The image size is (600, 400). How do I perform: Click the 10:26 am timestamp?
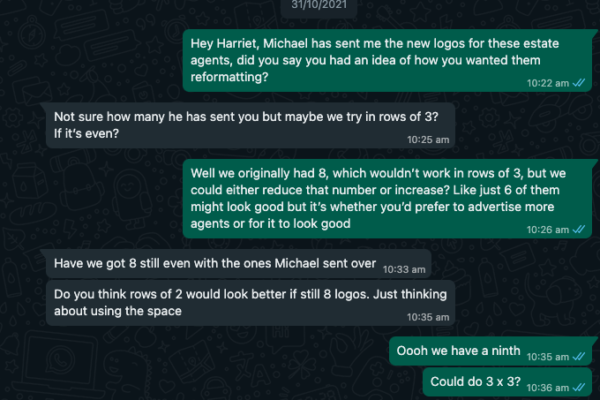click(x=548, y=230)
